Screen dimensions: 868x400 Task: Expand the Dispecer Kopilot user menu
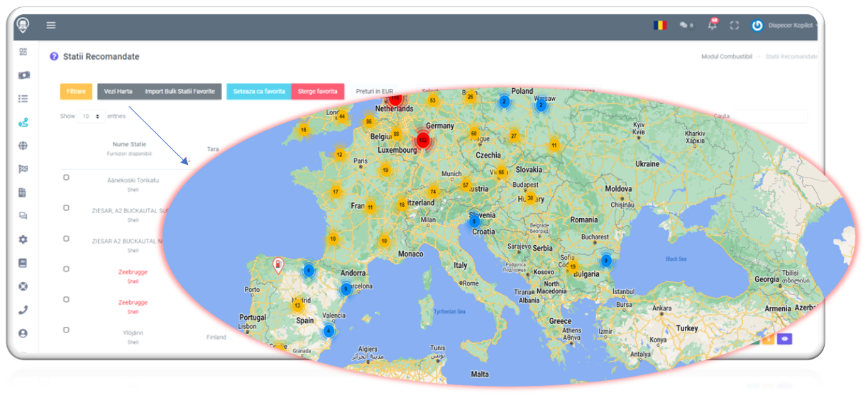[784, 26]
